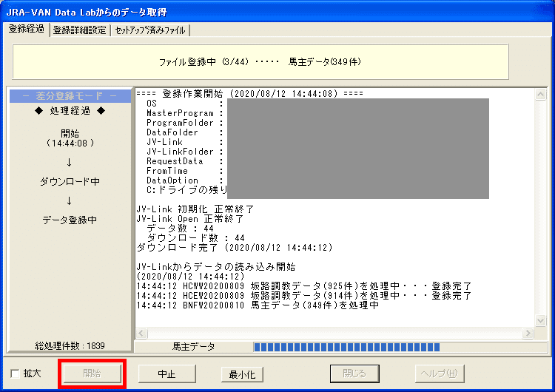Viewport: 555px width, 392px height.
Task: Click the ダウンロード完了 log line
Action: tap(235, 247)
